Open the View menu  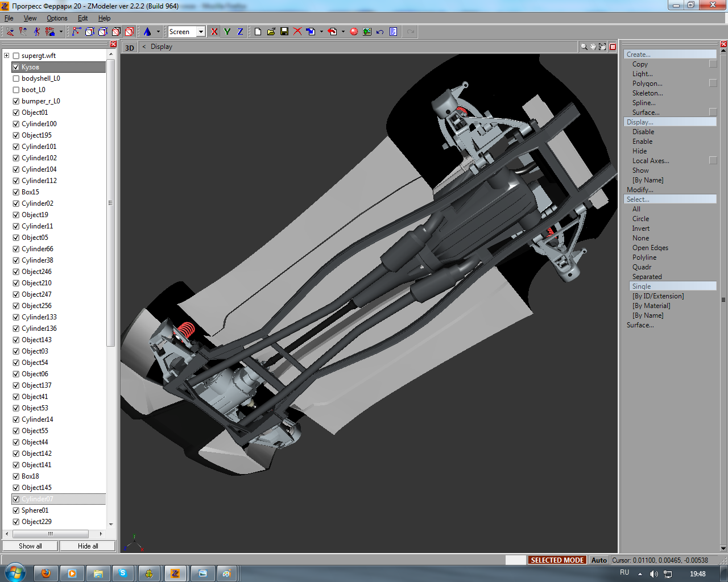pyautogui.click(x=30, y=18)
